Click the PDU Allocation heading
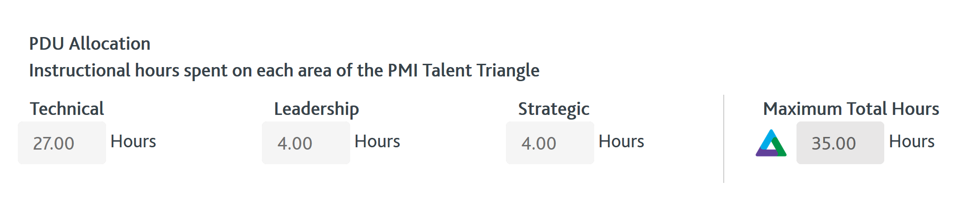The height and width of the screenshot is (212, 980). pyautogui.click(x=90, y=44)
